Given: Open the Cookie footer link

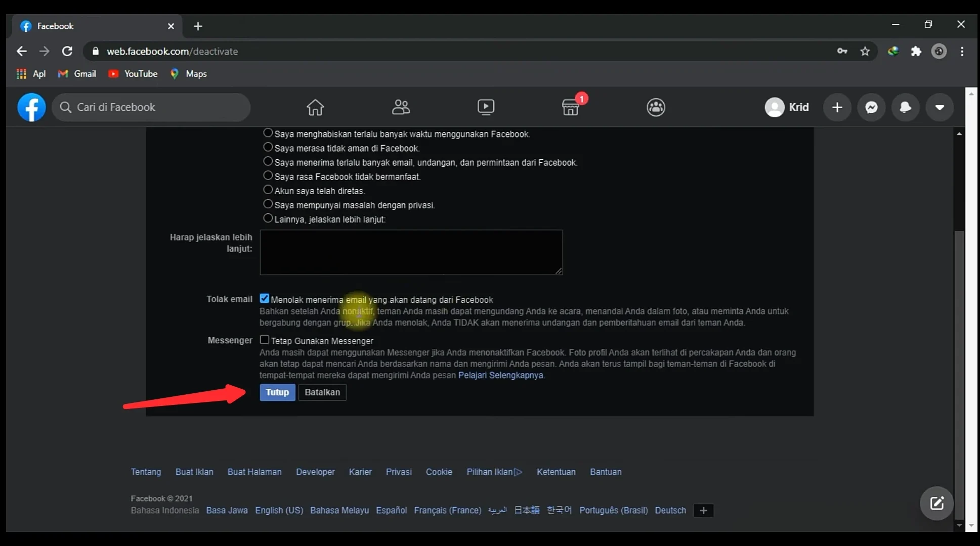Looking at the screenshot, I should click(x=439, y=472).
